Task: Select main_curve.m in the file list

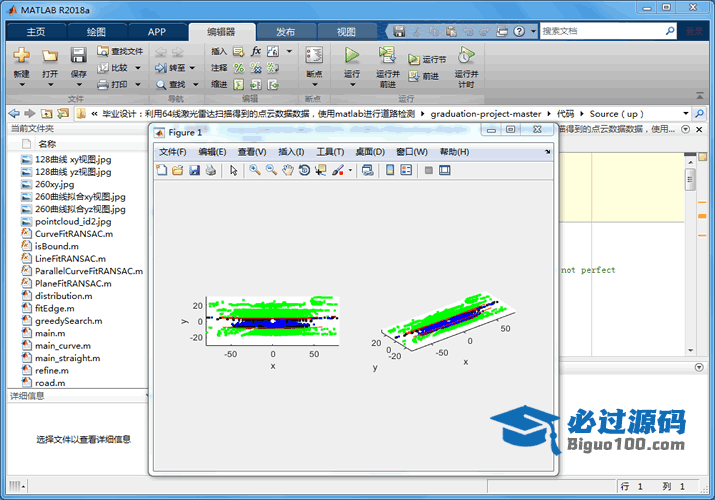Action: [63, 346]
